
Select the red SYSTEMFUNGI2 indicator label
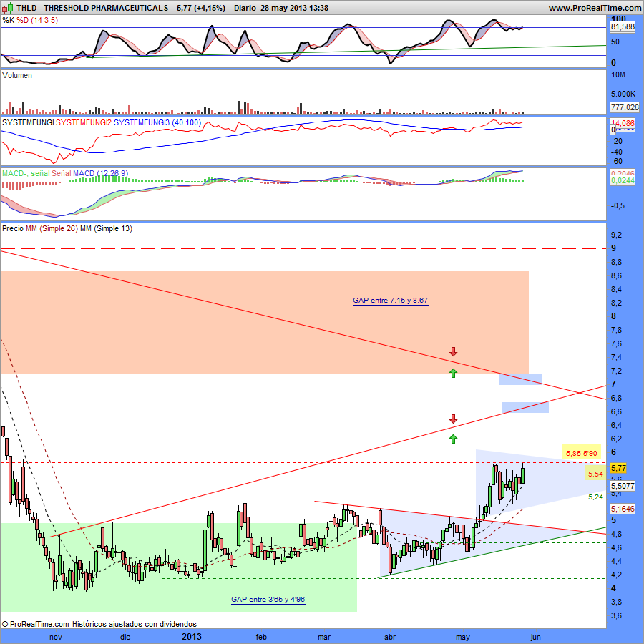click(x=84, y=122)
